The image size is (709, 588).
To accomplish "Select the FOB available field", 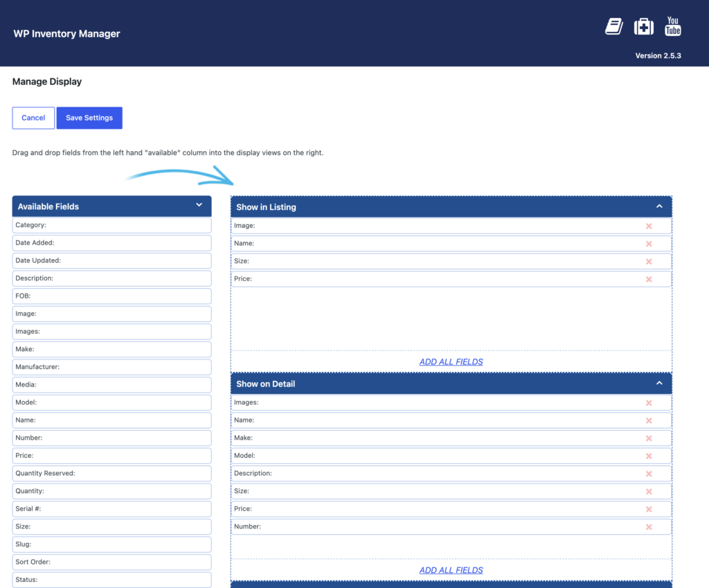I will pos(111,296).
